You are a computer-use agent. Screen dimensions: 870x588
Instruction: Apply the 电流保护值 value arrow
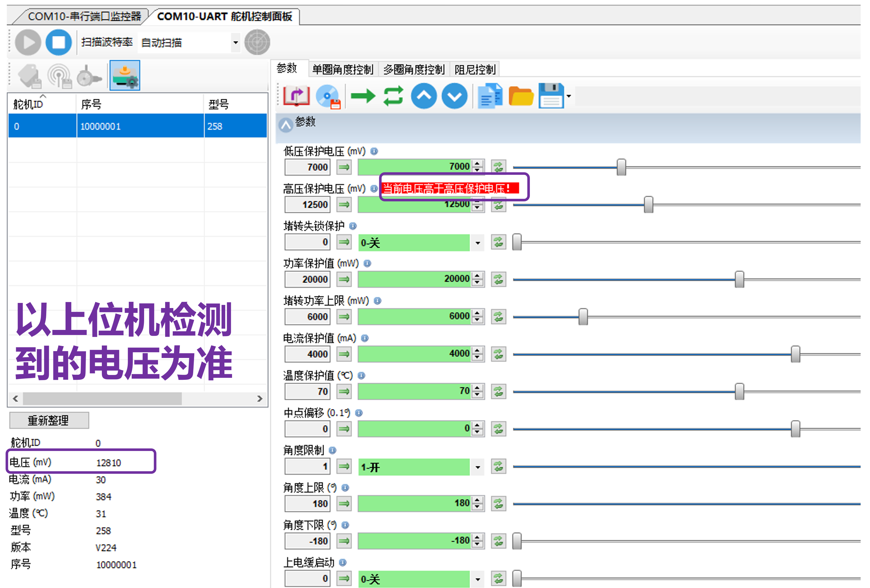(344, 354)
